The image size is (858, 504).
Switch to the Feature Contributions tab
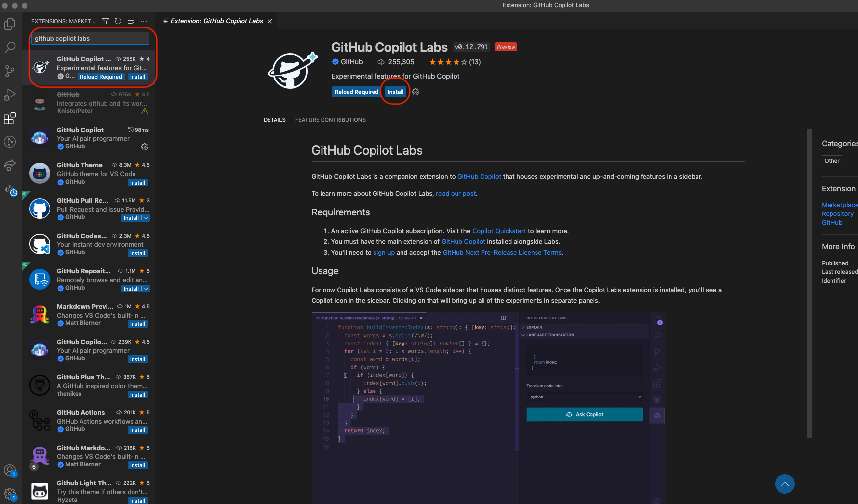[330, 120]
